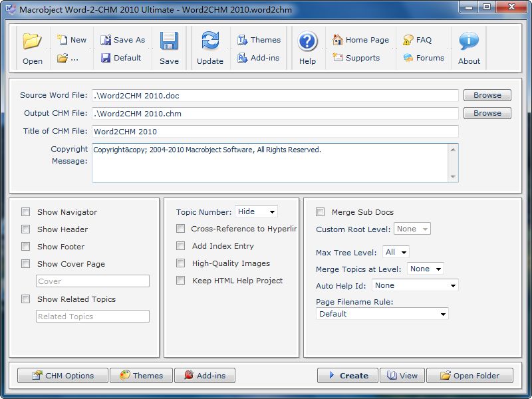Screen dimensions: 532x399
Task: Enable Show Cover Page
Action: pos(25,264)
